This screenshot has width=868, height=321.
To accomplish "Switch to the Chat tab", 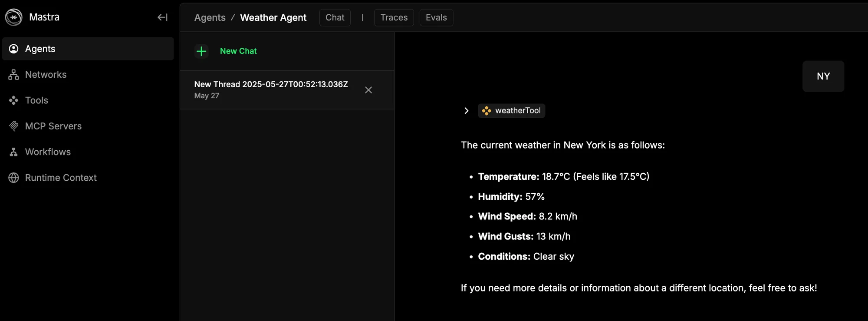I will click(335, 18).
